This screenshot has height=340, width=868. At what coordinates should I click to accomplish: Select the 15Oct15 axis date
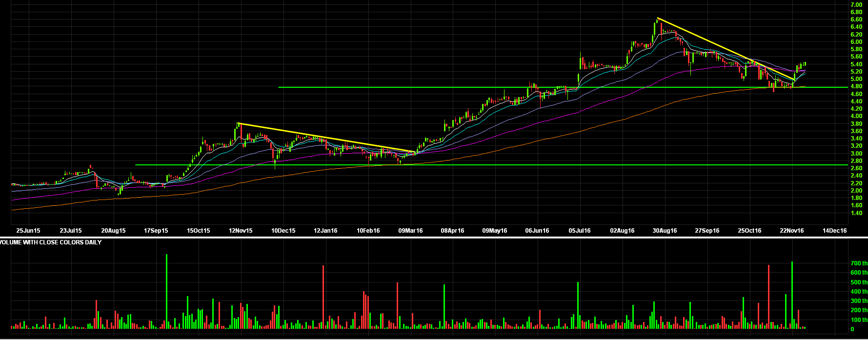tap(199, 231)
